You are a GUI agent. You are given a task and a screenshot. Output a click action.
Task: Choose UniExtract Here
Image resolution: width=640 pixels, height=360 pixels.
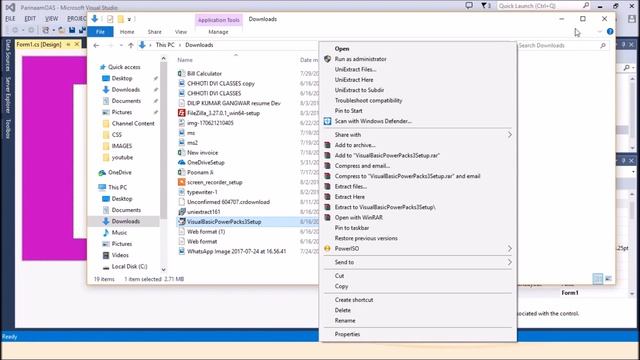[x=353, y=80]
